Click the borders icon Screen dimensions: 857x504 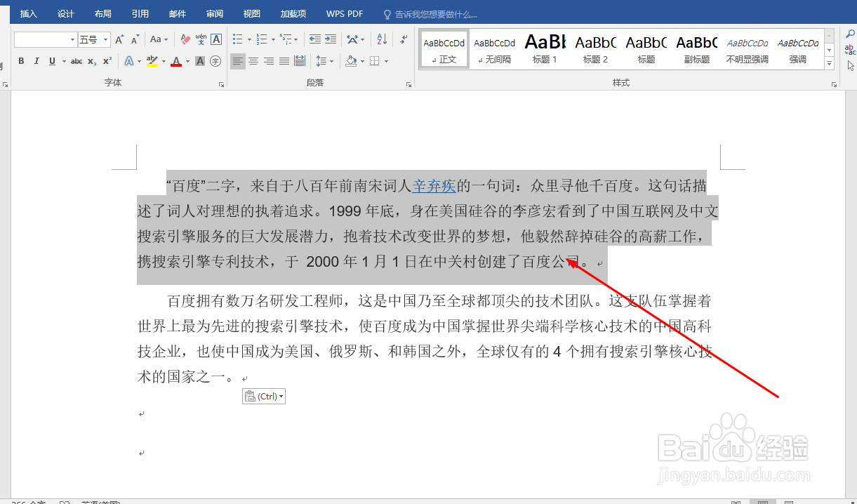pyautogui.click(x=375, y=62)
